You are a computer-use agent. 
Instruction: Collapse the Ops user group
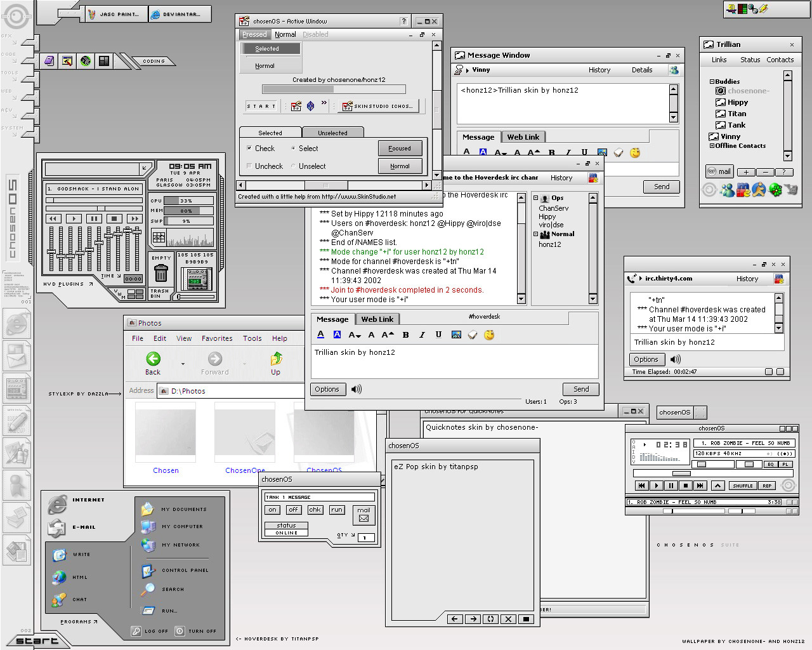point(535,198)
